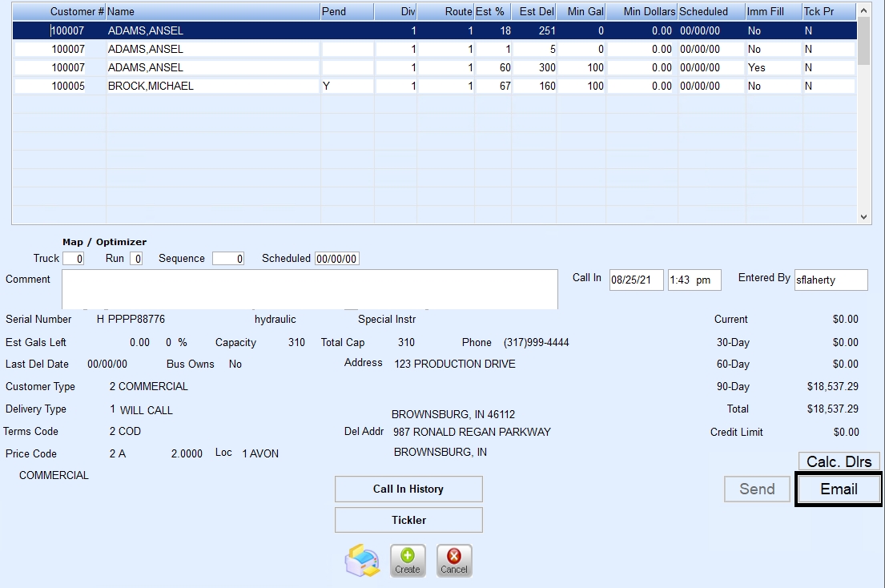The height and width of the screenshot is (588, 885).
Task: Click the Email button
Action: click(x=839, y=489)
